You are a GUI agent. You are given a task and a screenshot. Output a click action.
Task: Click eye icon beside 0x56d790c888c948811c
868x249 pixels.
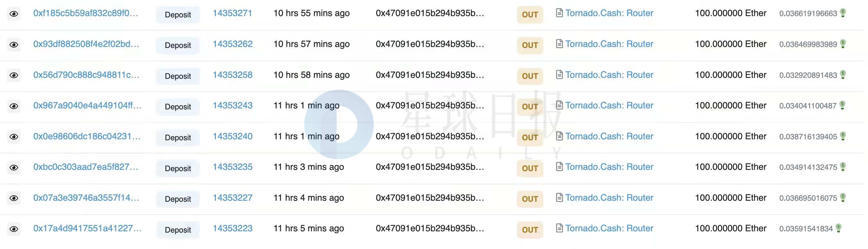point(14,75)
